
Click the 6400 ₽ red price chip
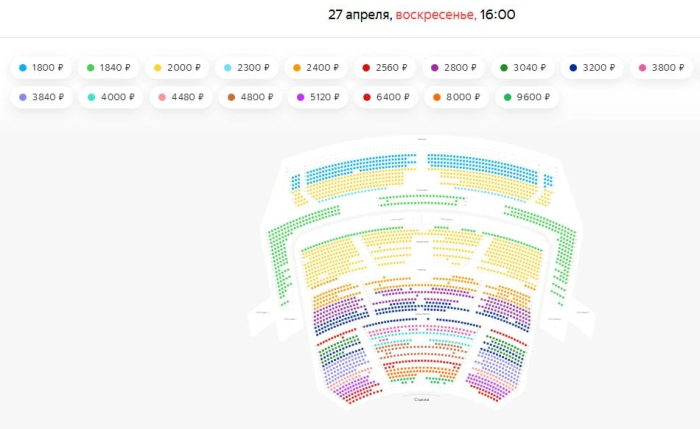(386, 97)
